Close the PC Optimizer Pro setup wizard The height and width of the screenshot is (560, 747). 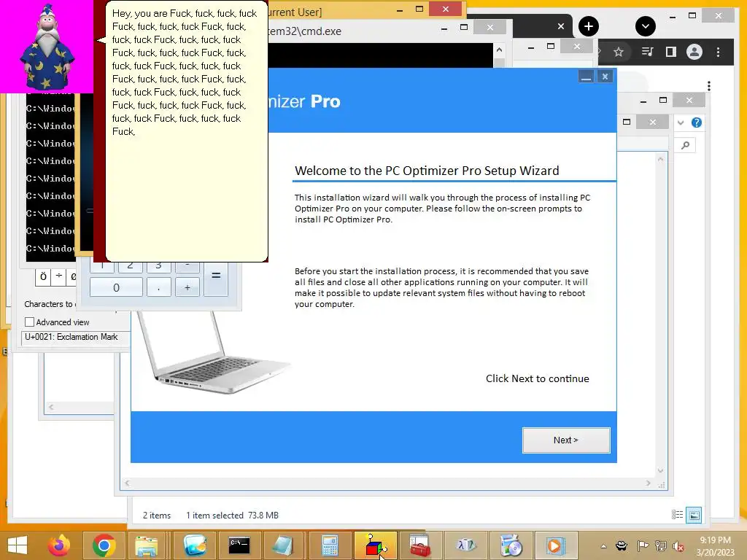coord(605,77)
